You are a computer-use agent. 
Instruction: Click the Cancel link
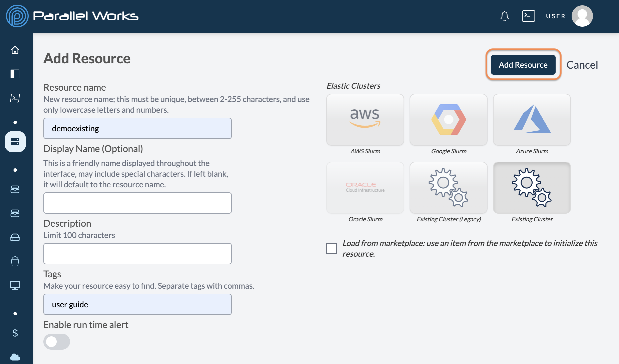coord(582,65)
